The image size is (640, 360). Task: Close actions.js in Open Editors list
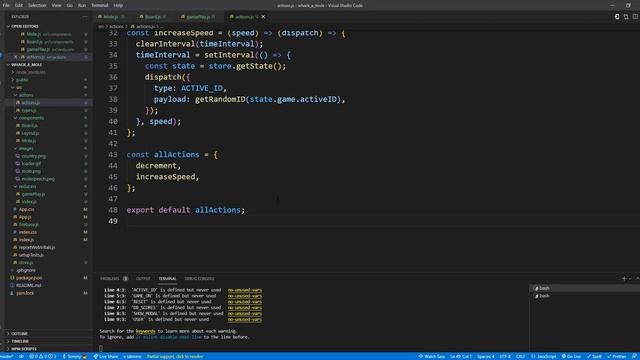16,57
